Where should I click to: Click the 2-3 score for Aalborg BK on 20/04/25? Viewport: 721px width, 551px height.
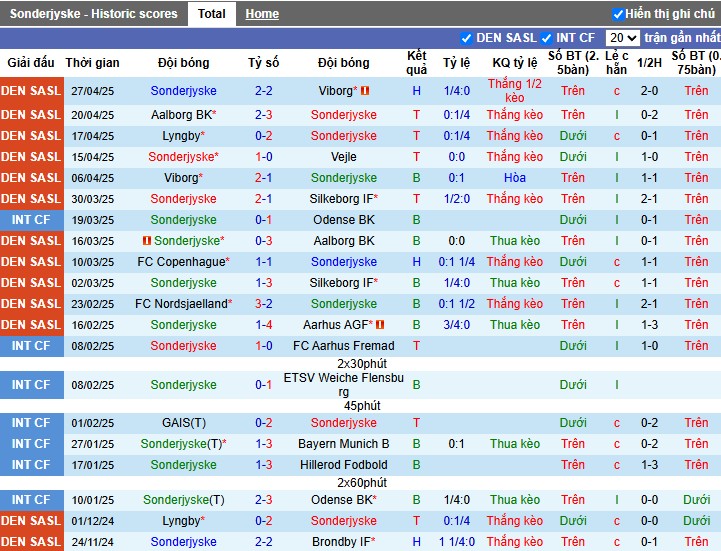(264, 115)
